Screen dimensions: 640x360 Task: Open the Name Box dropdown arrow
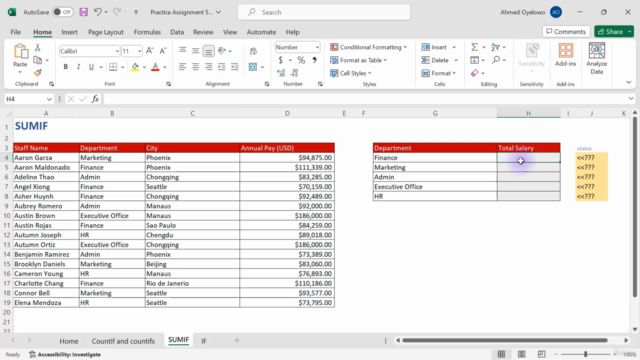(49, 99)
